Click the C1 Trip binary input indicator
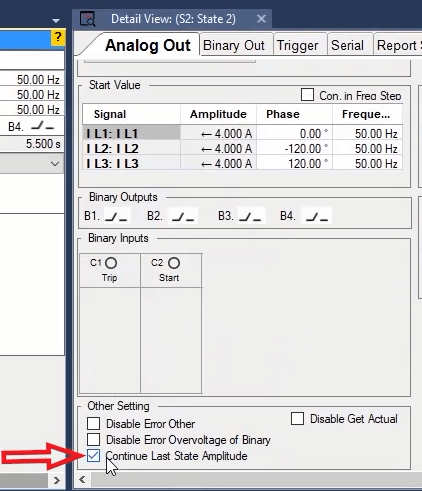Screen dimensions: 422x491 coord(111,263)
